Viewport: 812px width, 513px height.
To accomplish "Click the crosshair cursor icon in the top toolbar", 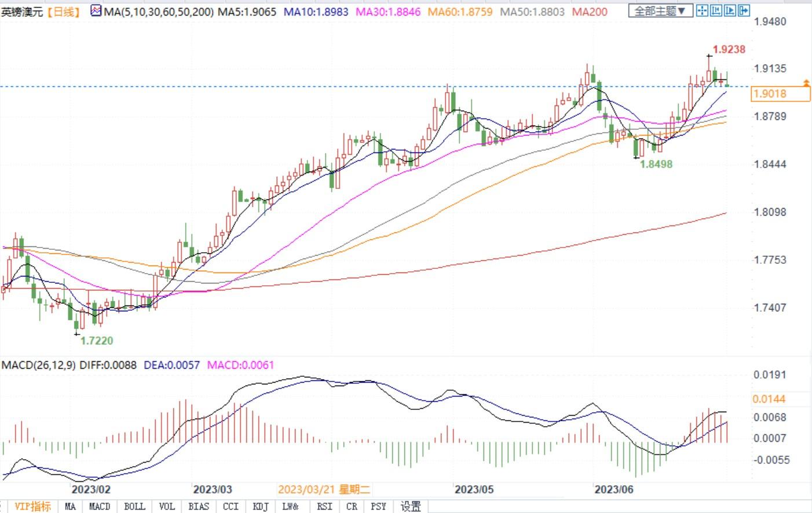I will pyautogui.click(x=702, y=10).
